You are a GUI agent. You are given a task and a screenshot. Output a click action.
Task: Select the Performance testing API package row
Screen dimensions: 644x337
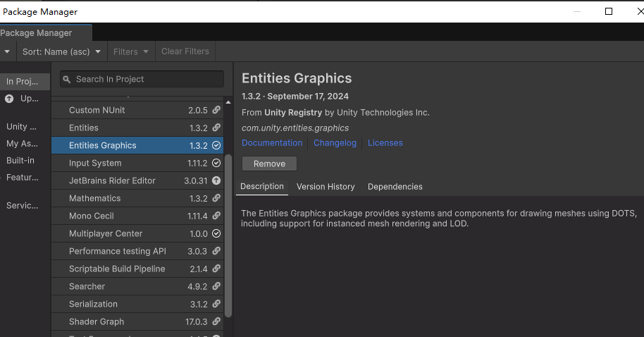137,251
